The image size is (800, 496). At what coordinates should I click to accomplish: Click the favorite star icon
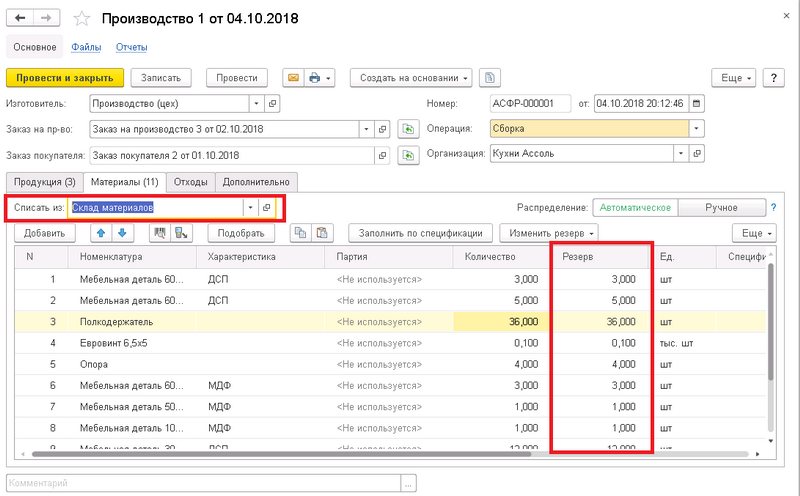(83, 19)
